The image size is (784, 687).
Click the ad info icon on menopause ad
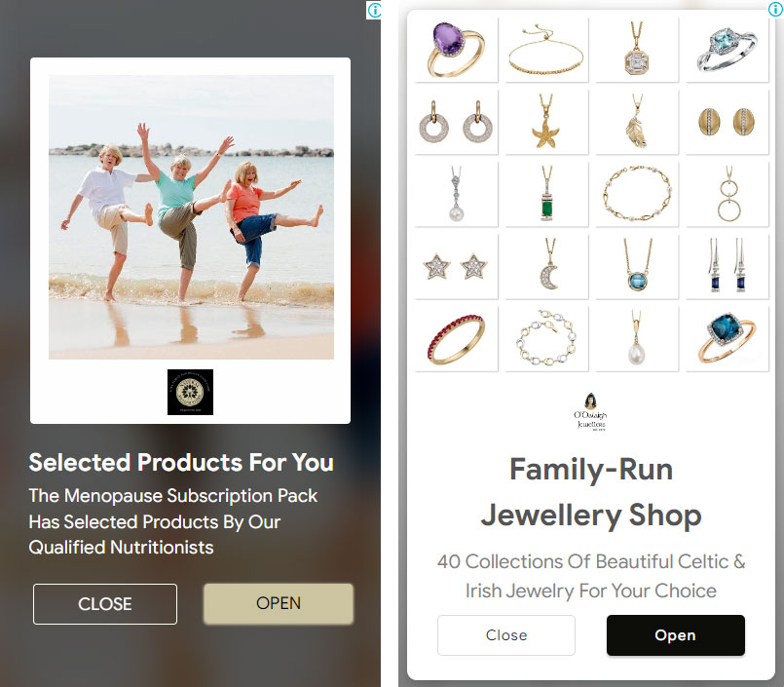click(x=374, y=10)
